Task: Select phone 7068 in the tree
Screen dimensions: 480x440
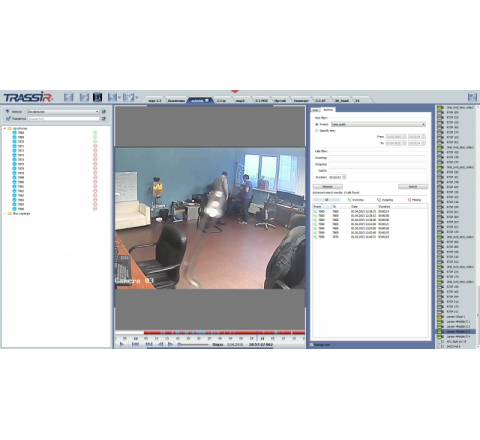Action: 21,133
